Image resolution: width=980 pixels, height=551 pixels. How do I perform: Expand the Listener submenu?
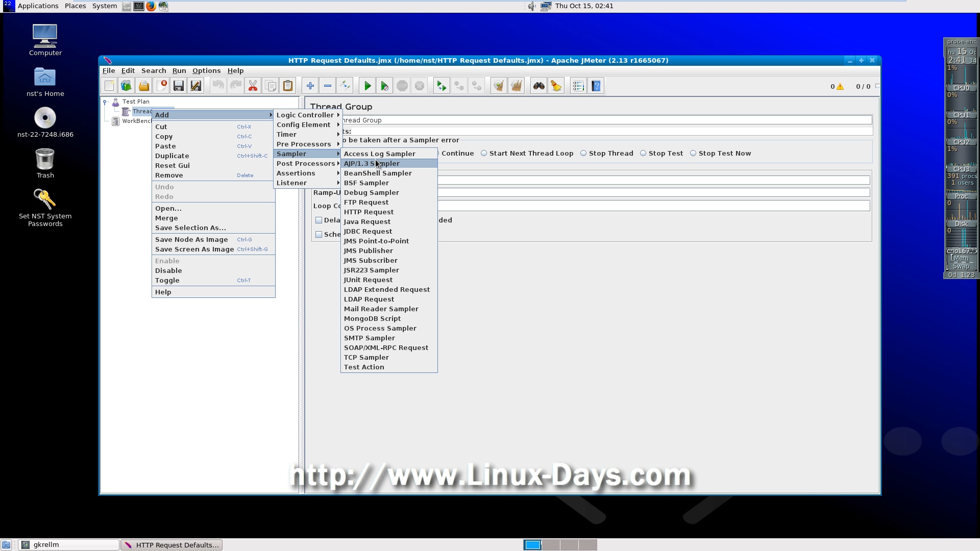tap(308, 183)
